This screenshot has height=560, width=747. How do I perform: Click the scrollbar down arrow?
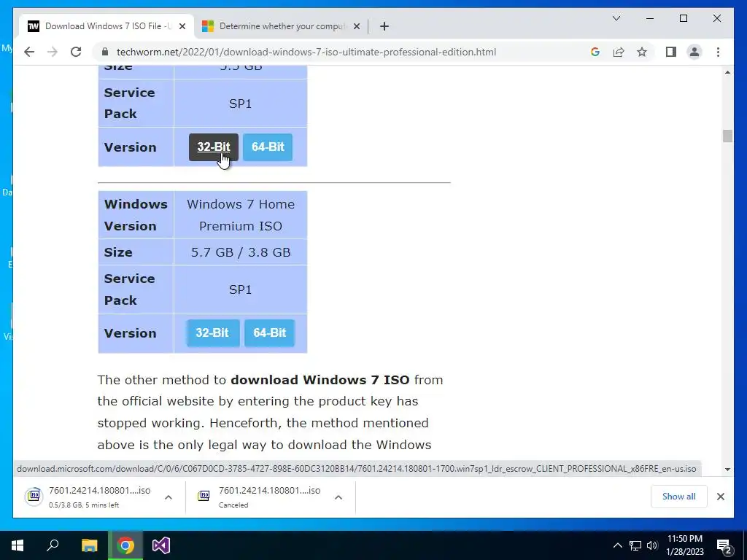[727, 469]
